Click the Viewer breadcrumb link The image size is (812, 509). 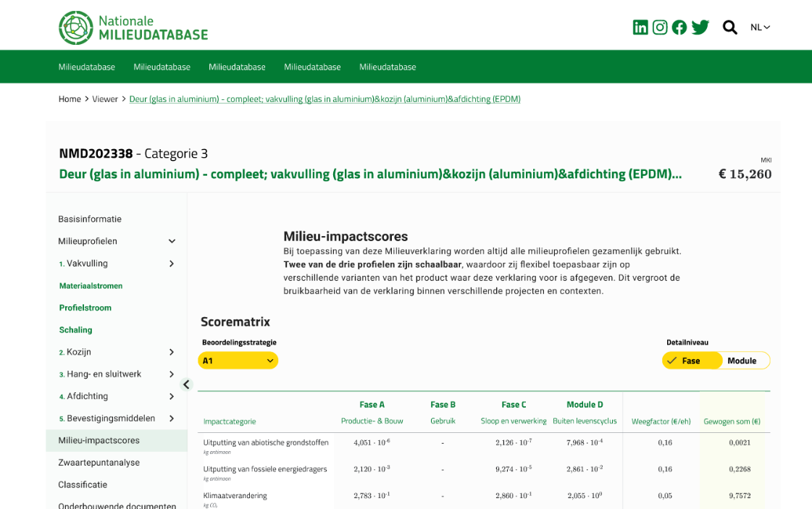(104, 99)
